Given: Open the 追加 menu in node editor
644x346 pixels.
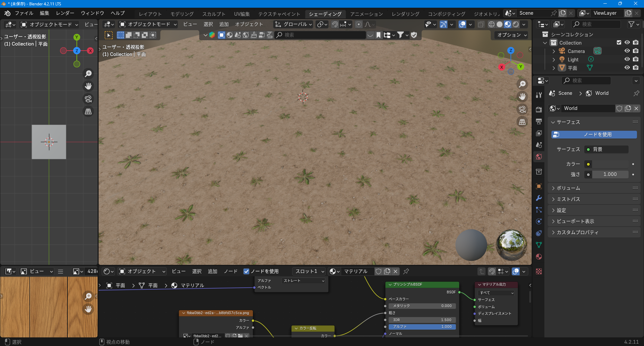Looking at the screenshot, I should point(212,271).
